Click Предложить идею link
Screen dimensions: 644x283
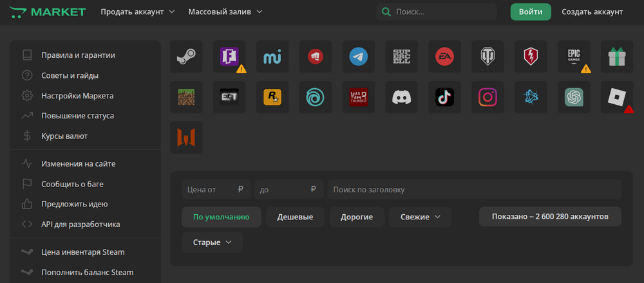click(74, 204)
